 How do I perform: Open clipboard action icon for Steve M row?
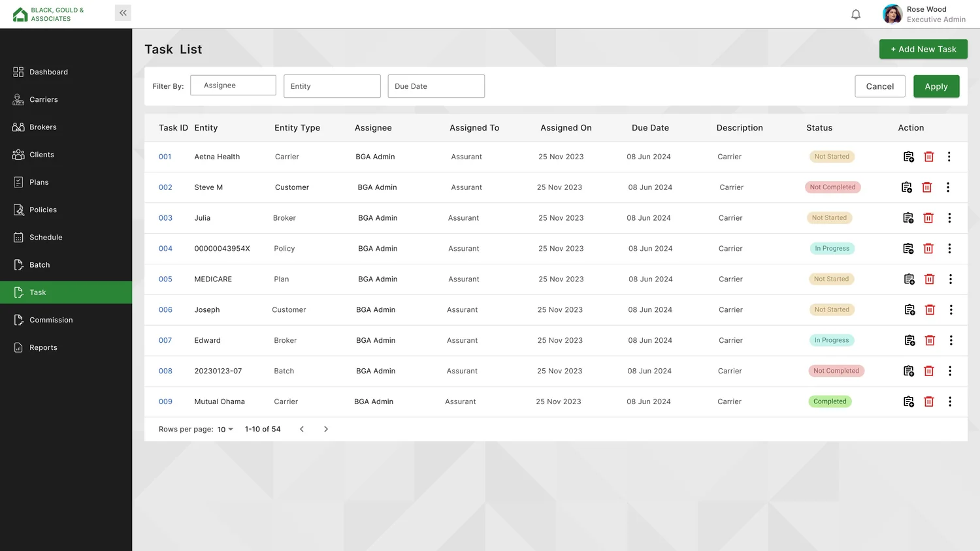click(907, 187)
